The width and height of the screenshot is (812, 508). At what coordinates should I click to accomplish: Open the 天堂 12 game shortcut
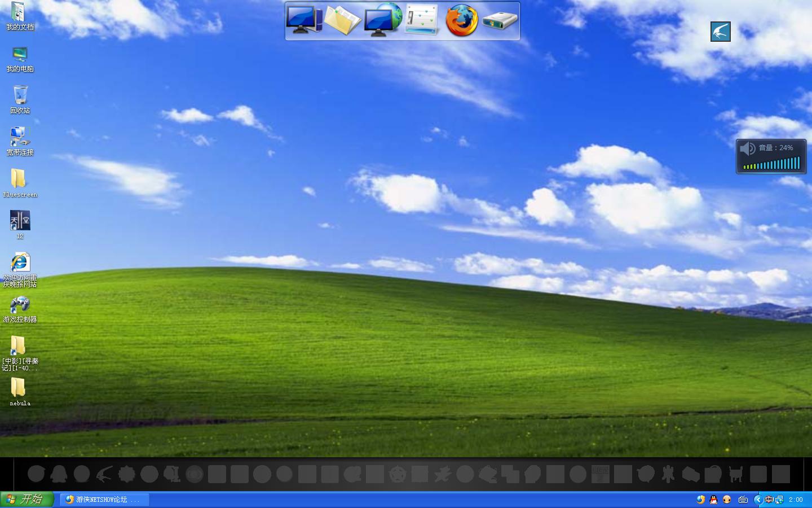[x=20, y=225]
